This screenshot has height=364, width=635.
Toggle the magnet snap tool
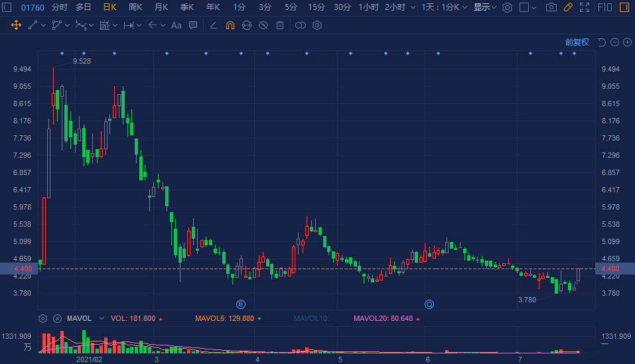click(230, 25)
